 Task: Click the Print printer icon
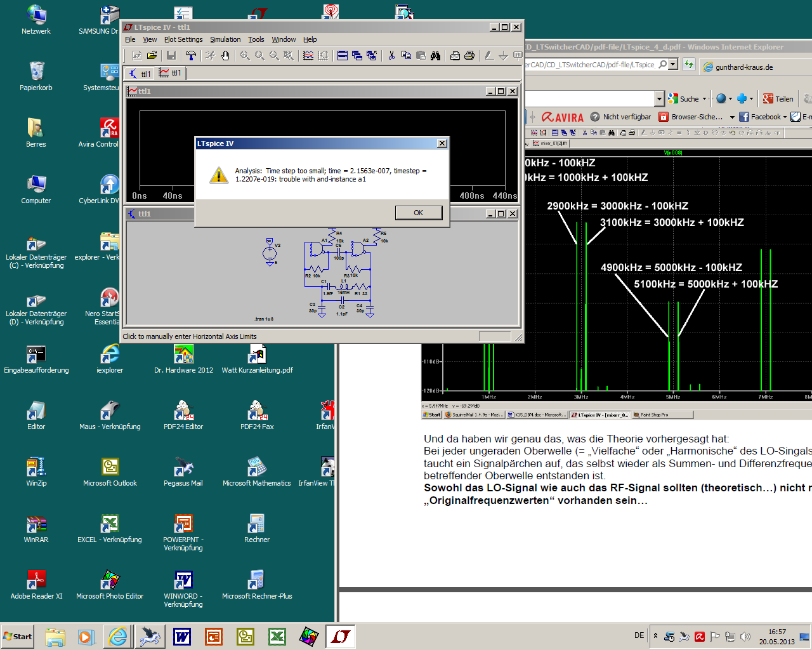pos(469,56)
